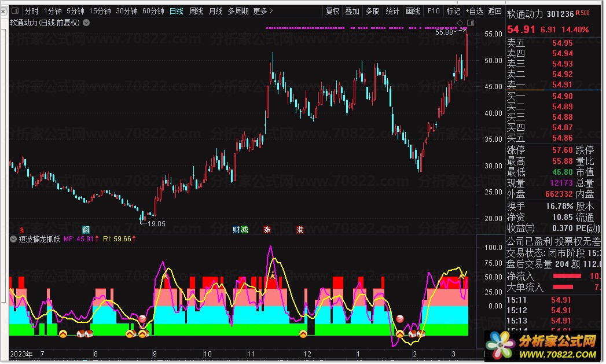The height and width of the screenshot is (364, 606).
Task: Open the 复权 adjustment menu
Action: [x=332, y=11]
